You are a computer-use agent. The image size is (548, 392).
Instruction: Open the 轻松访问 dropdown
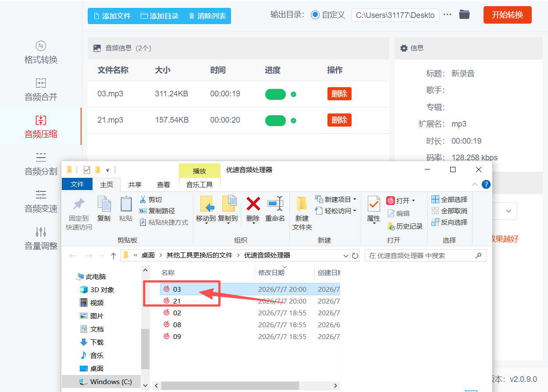336,211
